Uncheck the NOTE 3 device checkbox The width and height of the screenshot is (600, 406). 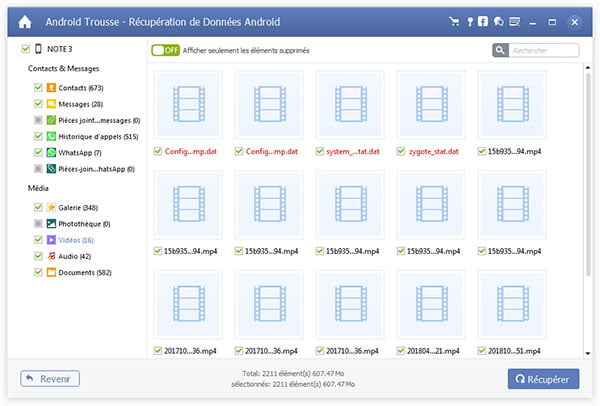[x=25, y=48]
